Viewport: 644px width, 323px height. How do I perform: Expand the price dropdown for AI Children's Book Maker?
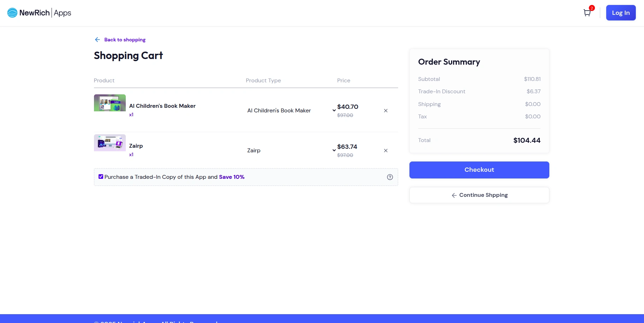tap(334, 110)
